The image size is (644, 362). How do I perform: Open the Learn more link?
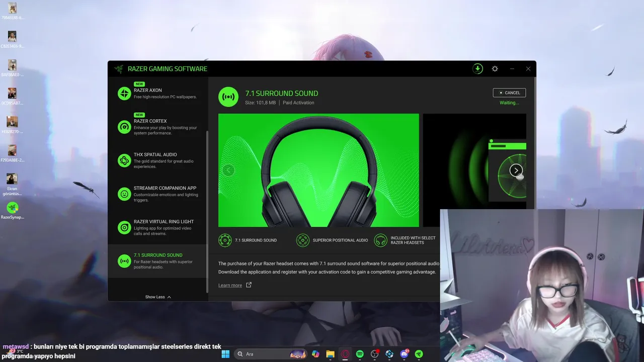[x=230, y=286]
